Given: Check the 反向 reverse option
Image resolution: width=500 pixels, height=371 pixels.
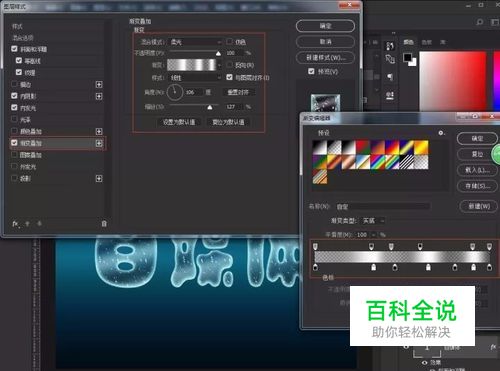Looking at the screenshot, I should click(229, 65).
